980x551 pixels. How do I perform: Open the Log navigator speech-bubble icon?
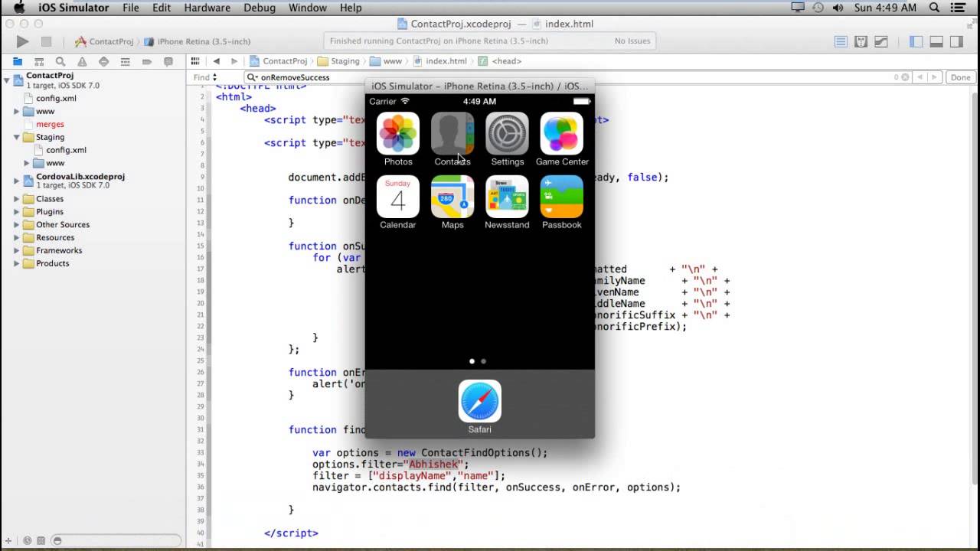[168, 61]
